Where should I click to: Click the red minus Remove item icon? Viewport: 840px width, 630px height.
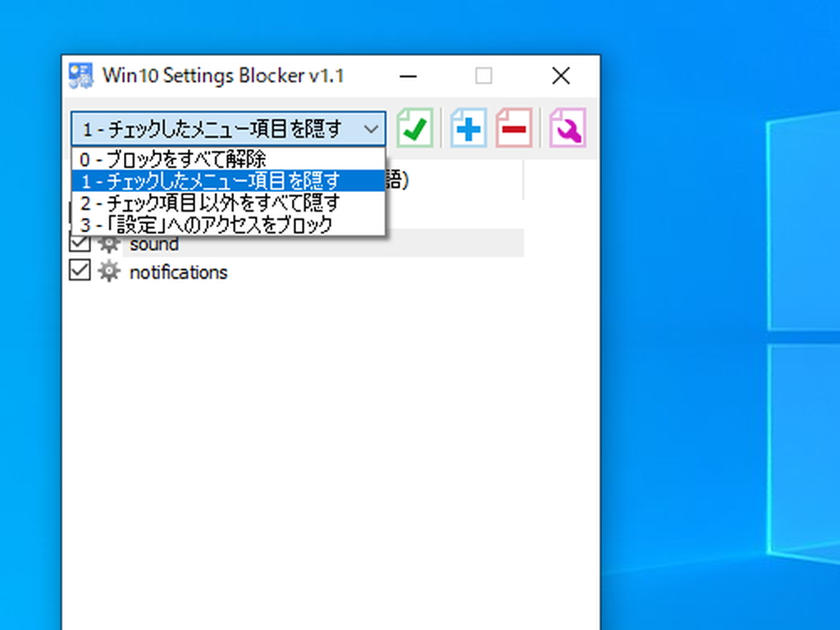click(514, 128)
